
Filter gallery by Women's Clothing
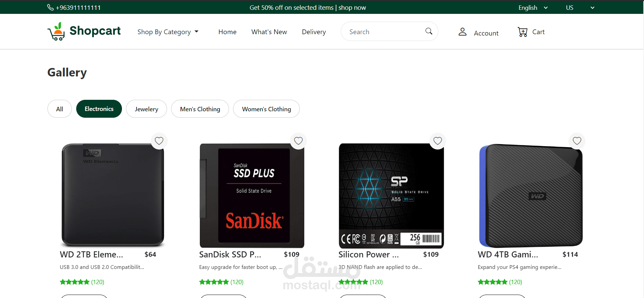point(266,109)
